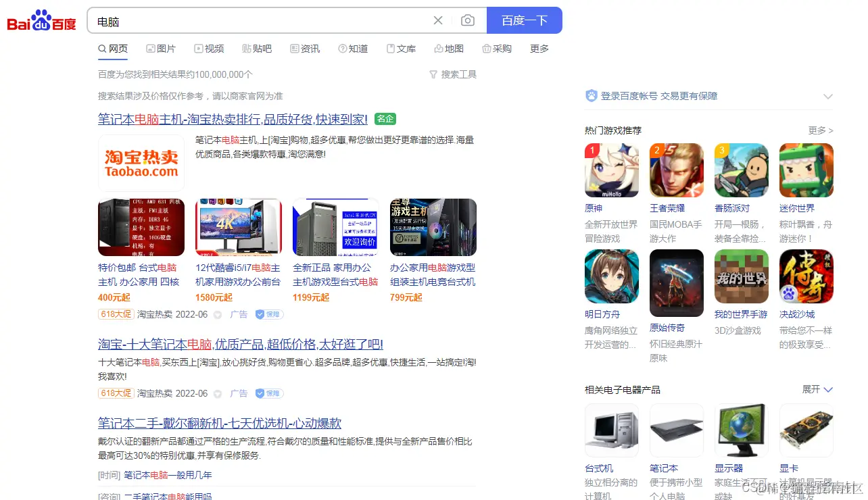This screenshot has height=500, width=868.
Task: Click the 显示器 text link
Action: pos(729,468)
